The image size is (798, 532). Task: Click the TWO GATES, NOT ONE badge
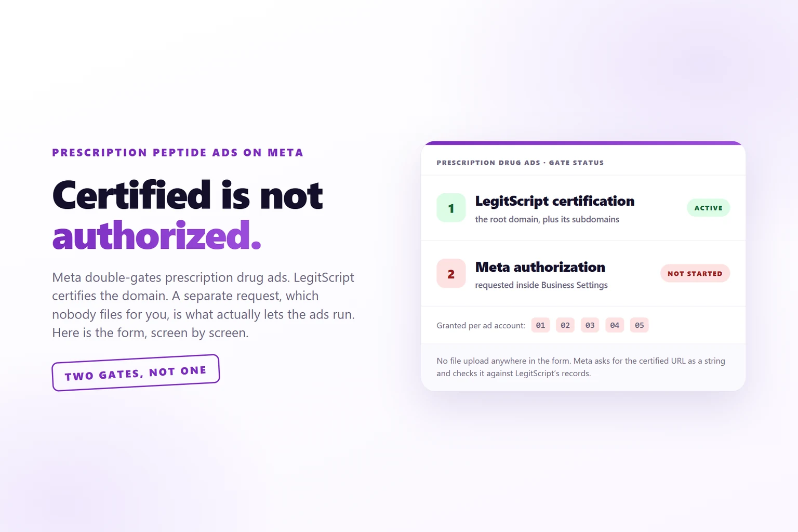(136, 373)
